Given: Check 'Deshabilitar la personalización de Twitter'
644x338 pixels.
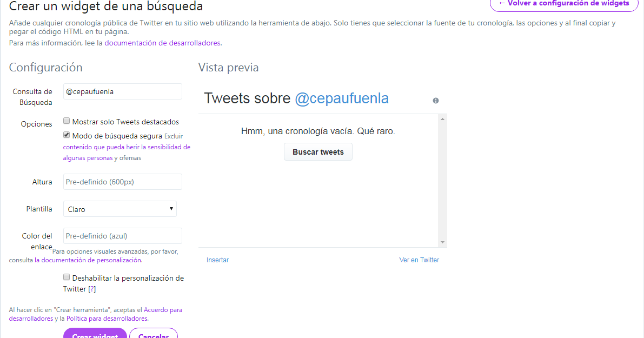Looking at the screenshot, I should (67, 276).
